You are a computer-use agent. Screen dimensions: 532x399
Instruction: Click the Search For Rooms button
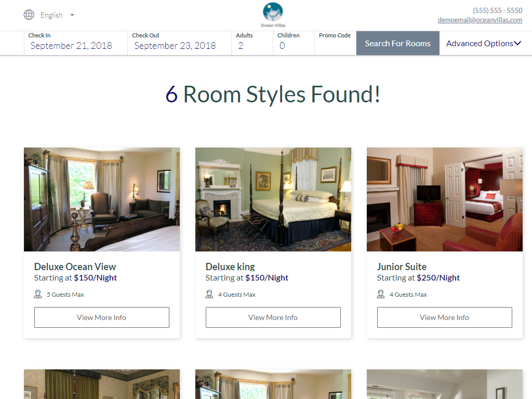pyautogui.click(x=397, y=43)
